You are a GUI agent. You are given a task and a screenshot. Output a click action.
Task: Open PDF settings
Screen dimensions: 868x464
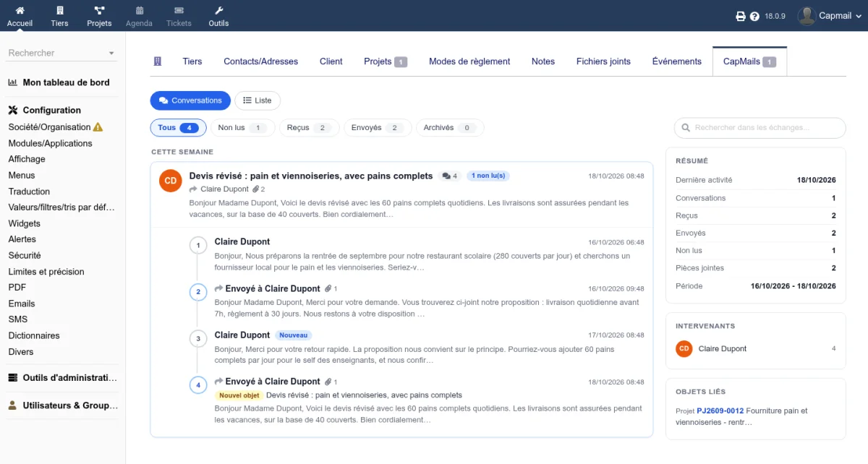click(17, 288)
